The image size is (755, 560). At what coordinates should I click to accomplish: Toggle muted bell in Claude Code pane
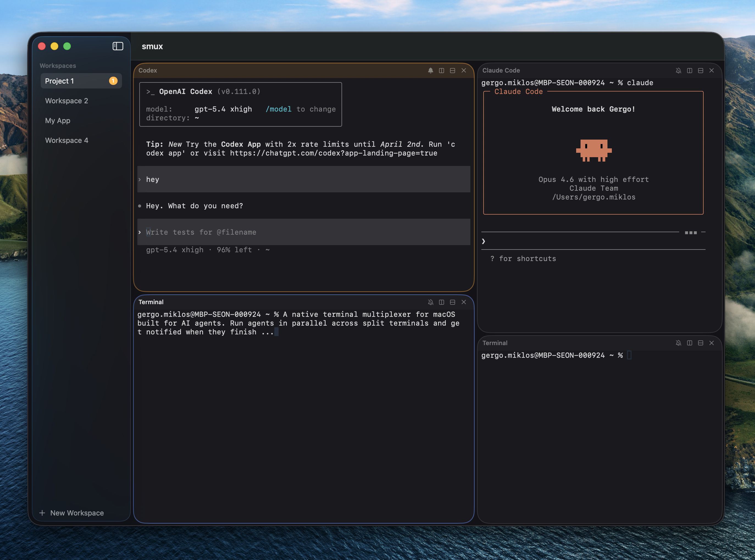tap(678, 71)
